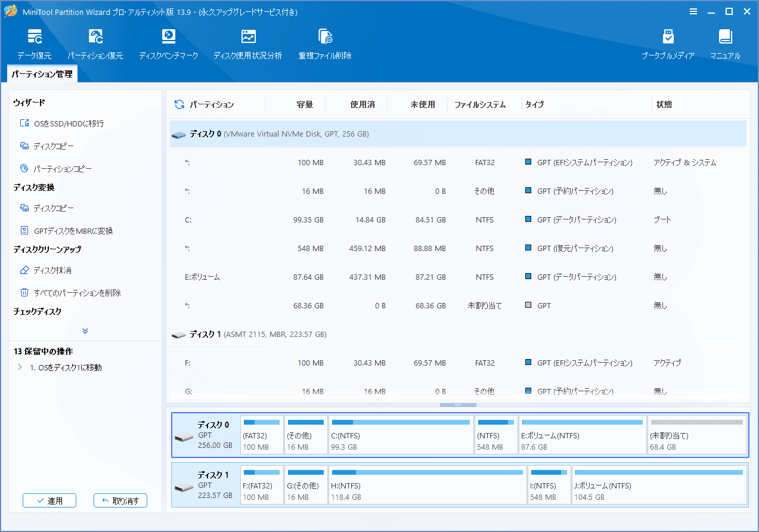Choose GPTディスクをMBRに変換
The image size is (759, 532).
(x=66, y=231)
